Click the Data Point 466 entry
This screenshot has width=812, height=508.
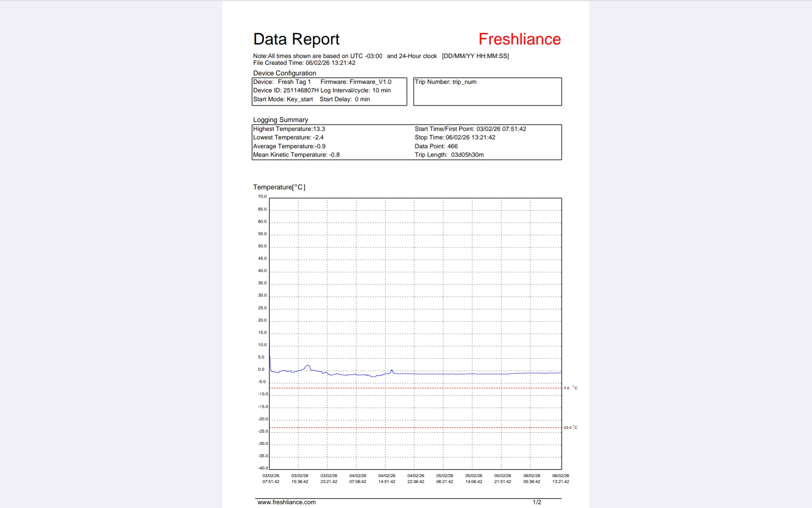point(436,146)
